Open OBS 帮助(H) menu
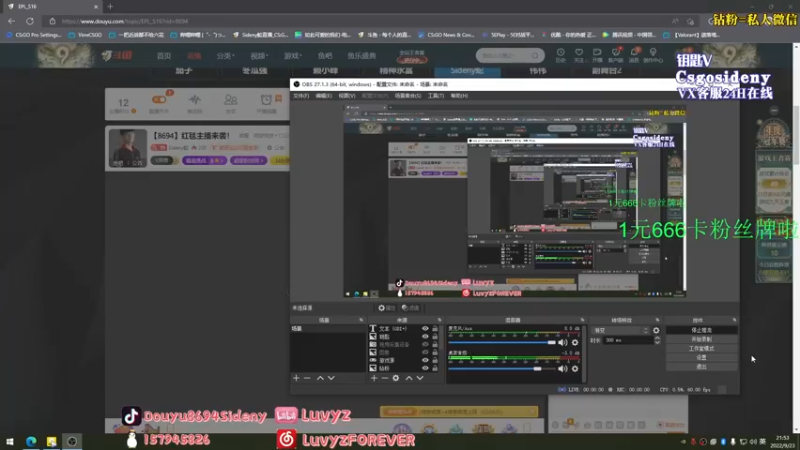The height and width of the screenshot is (450, 800). click(x=459, y=96)
